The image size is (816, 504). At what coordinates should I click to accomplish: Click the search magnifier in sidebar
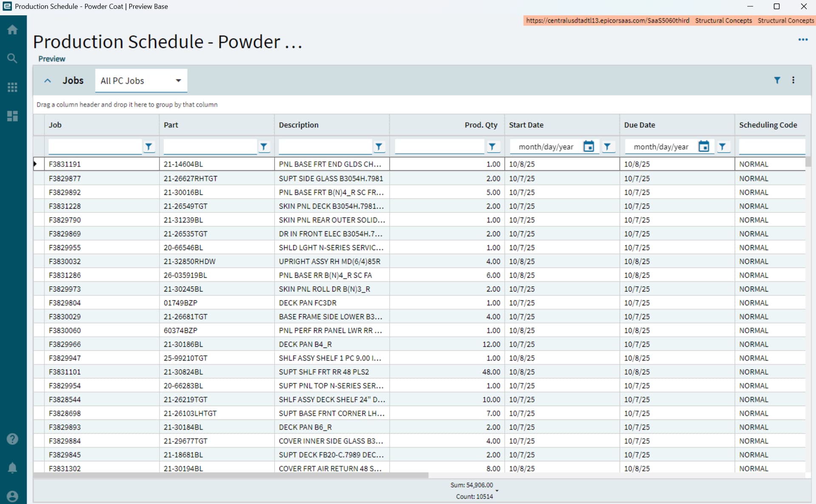[13, 58]
